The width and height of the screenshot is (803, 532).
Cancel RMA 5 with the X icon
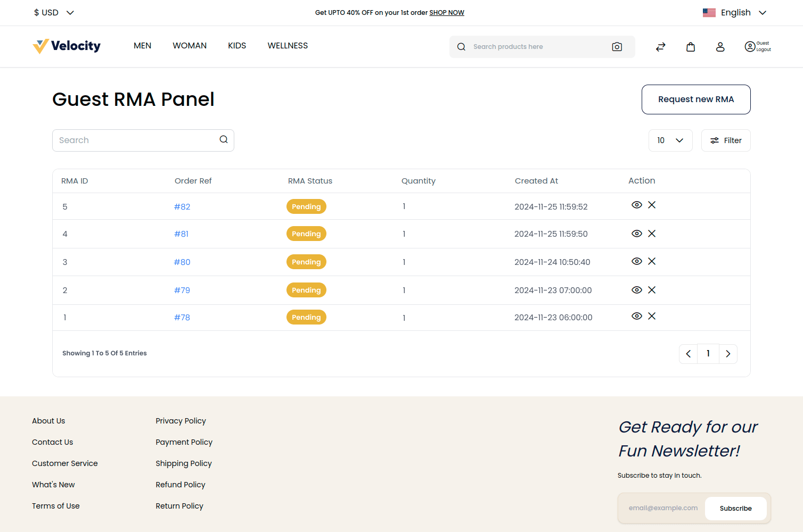coord(652,205)
